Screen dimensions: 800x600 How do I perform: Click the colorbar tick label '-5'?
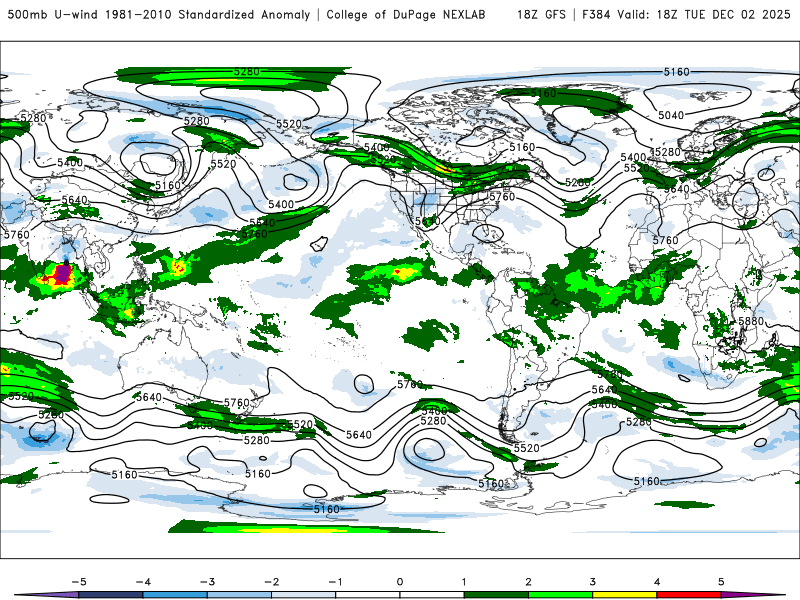[x=79, y=582]
